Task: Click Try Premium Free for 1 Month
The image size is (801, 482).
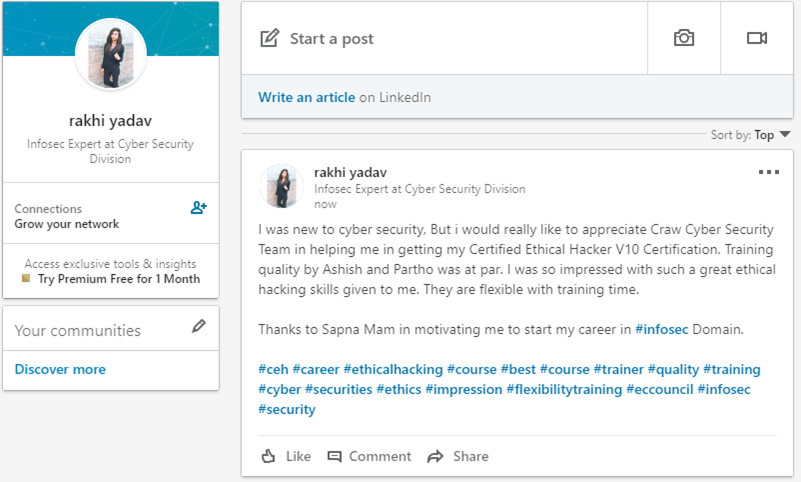Action: pos(119,279)
